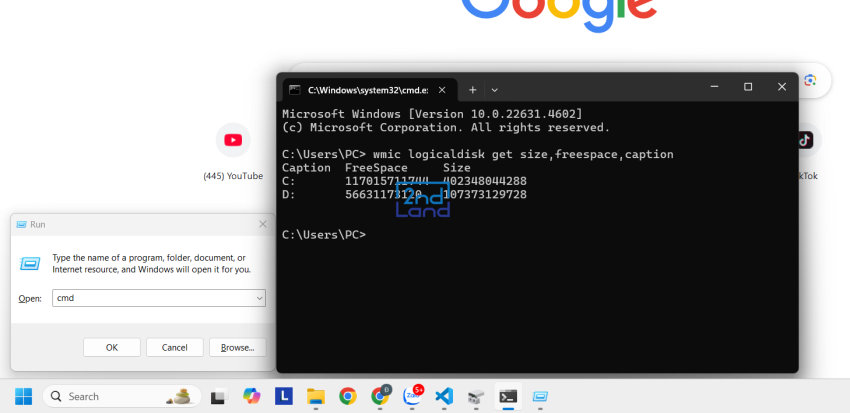Open Visual Studio Code from the taskbar
This screenshot has width=850, height=413.
click(444, 396)
